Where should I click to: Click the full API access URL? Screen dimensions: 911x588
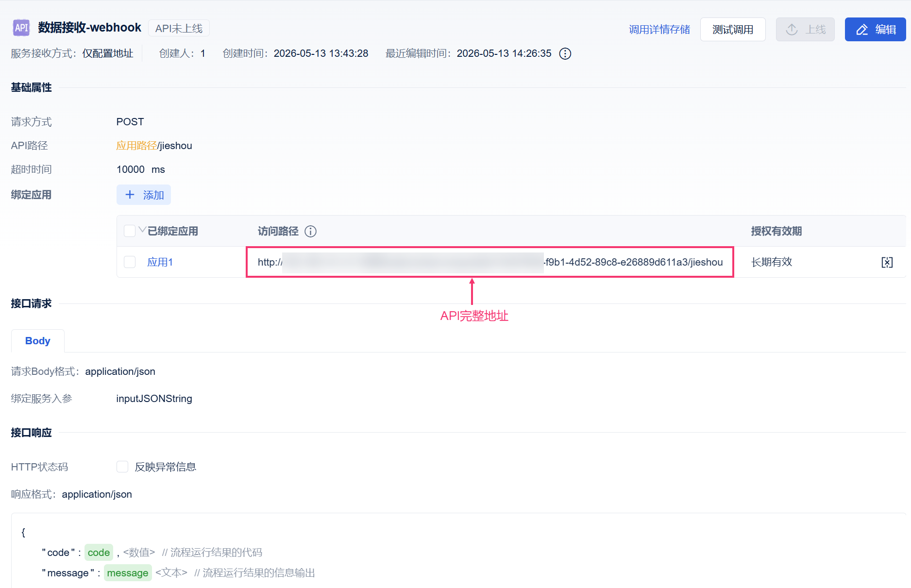coord(490,262)
